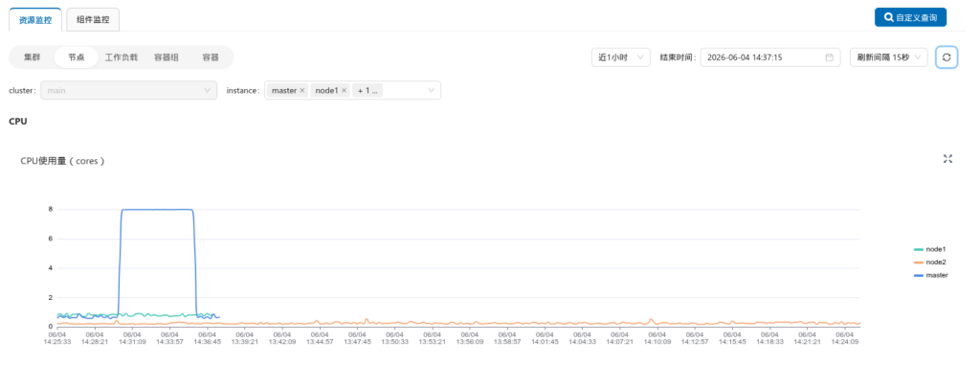Viewport: 980px width, 365px height.
Task: Click the 14:24:09 x-axis time label
Action: [x=845, y=342]
